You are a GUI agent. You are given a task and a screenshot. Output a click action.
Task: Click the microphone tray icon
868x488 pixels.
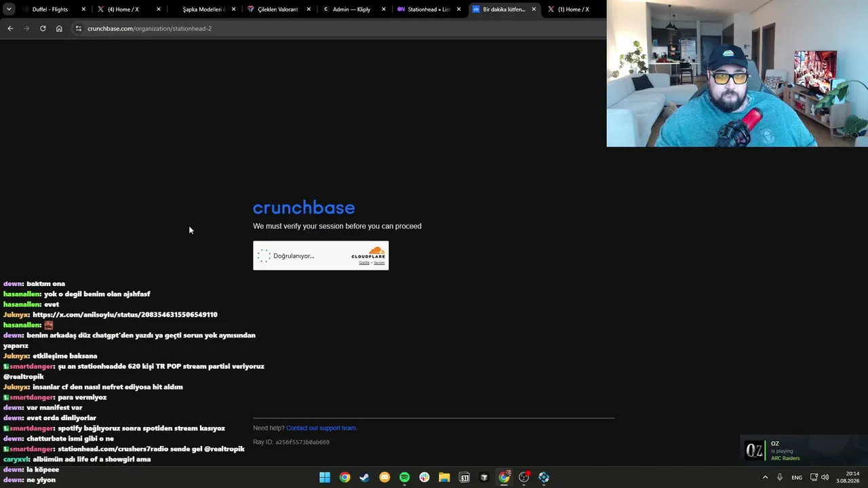pos(780,477)
